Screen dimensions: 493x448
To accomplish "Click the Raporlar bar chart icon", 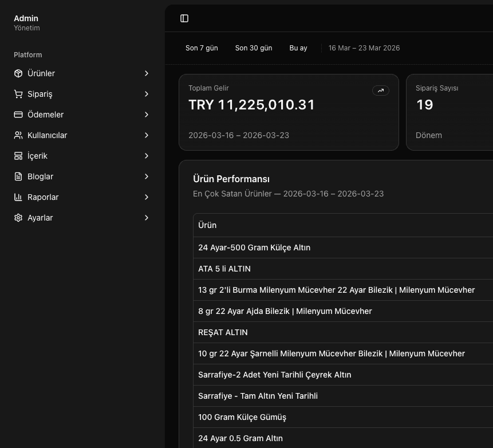I will pyautogui.click(x=18, y=197).
